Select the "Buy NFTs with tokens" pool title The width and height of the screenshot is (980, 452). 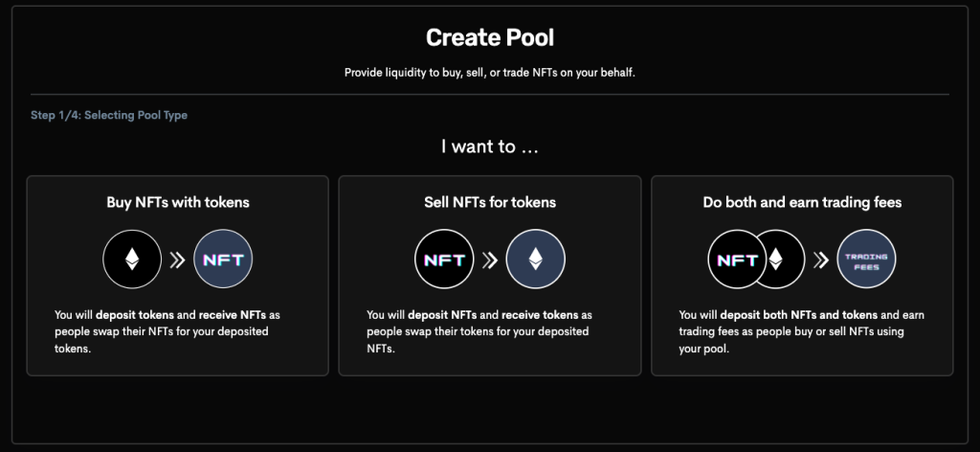[178, 203]
